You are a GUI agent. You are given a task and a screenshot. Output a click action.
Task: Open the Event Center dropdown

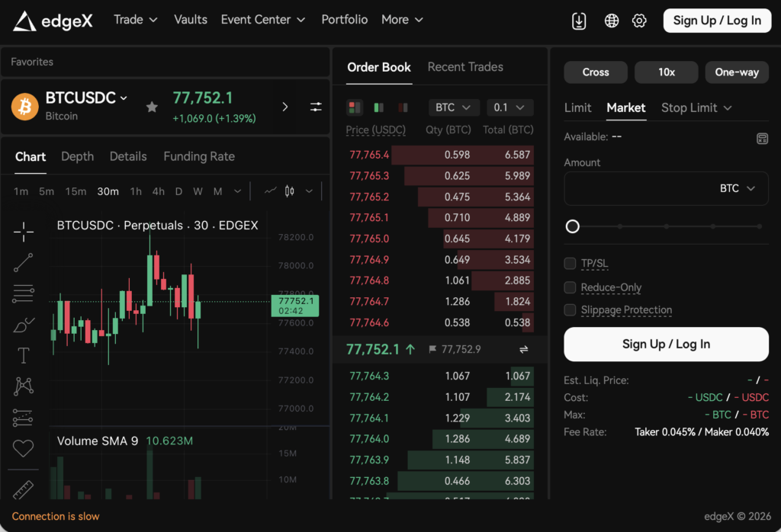[x=263, y=20]
